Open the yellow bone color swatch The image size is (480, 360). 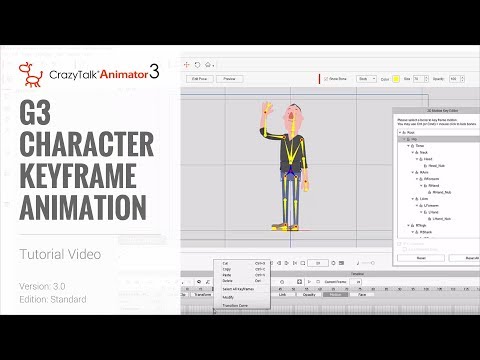click(x=396, y=79)
